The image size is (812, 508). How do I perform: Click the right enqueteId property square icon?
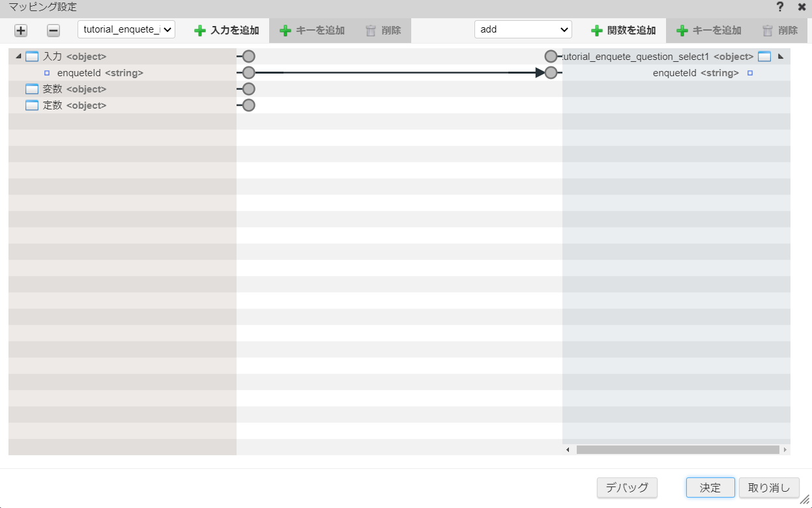[750, 73]
